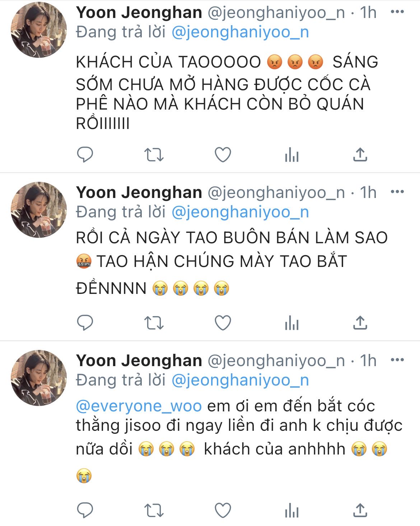The image size is (420, 526).
Task: Open more options menu on first tweet
Action: coord(397,12)
